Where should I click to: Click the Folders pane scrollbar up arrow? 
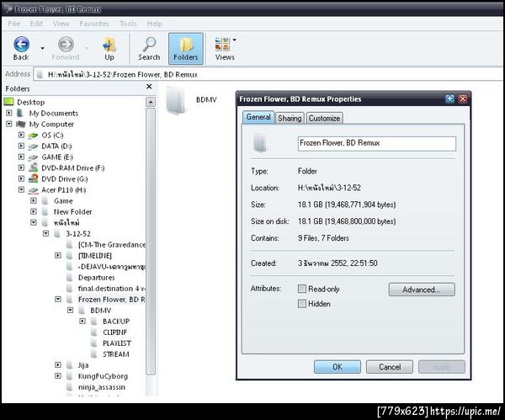(151, 102)
